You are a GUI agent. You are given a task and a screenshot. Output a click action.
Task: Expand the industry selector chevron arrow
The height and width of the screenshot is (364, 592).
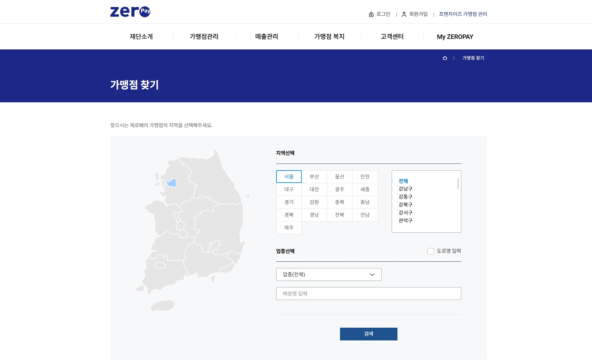click(372, 274)
